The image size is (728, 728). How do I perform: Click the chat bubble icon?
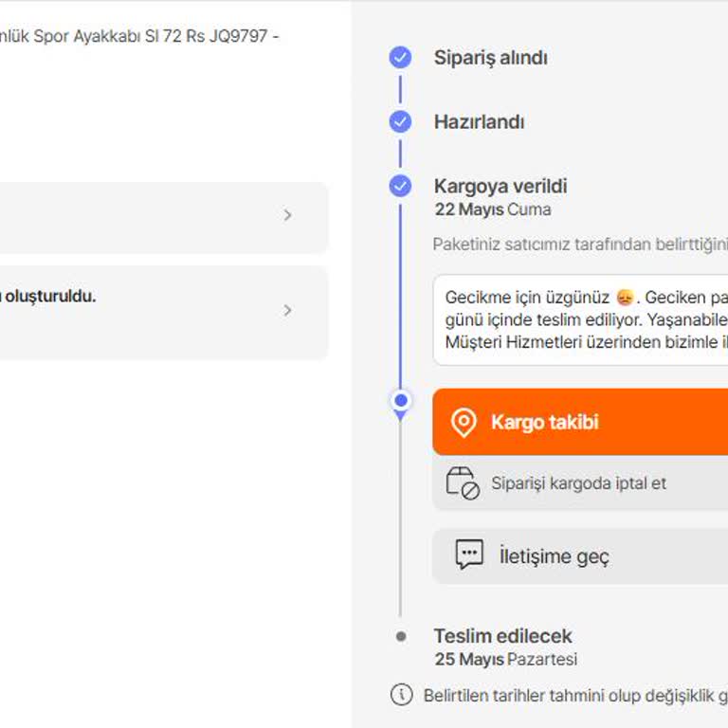[469, 554]
